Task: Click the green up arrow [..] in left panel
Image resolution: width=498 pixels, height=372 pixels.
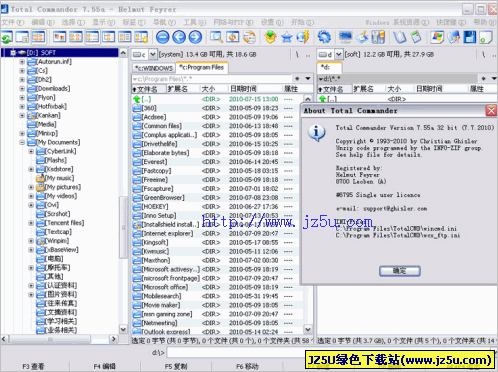Action: (x=137, y=99)
